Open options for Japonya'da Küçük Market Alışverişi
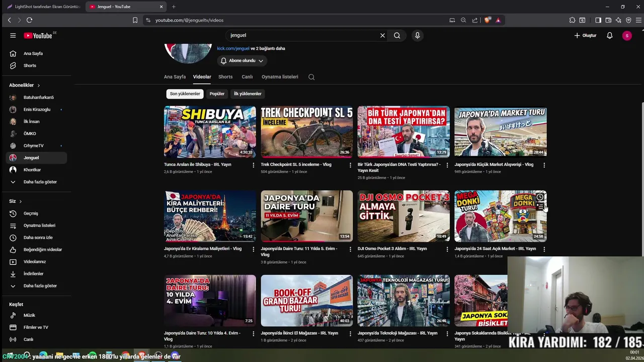Screen dimensions: 644x362 544,165
